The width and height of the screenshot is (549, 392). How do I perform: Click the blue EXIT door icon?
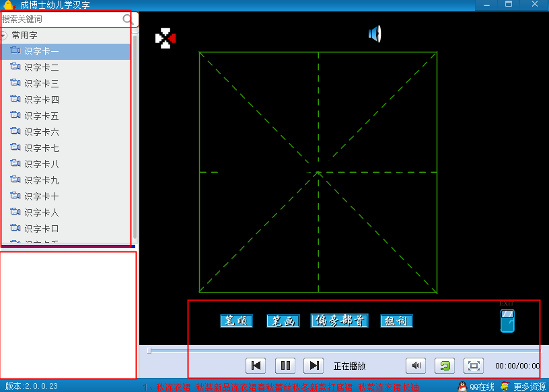(507, 321)
